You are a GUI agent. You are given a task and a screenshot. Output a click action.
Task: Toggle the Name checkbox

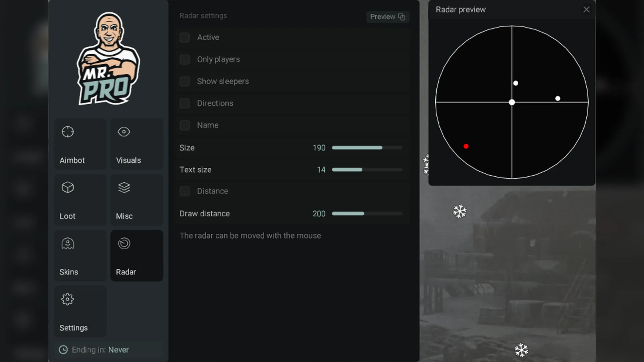coord(184,125)
